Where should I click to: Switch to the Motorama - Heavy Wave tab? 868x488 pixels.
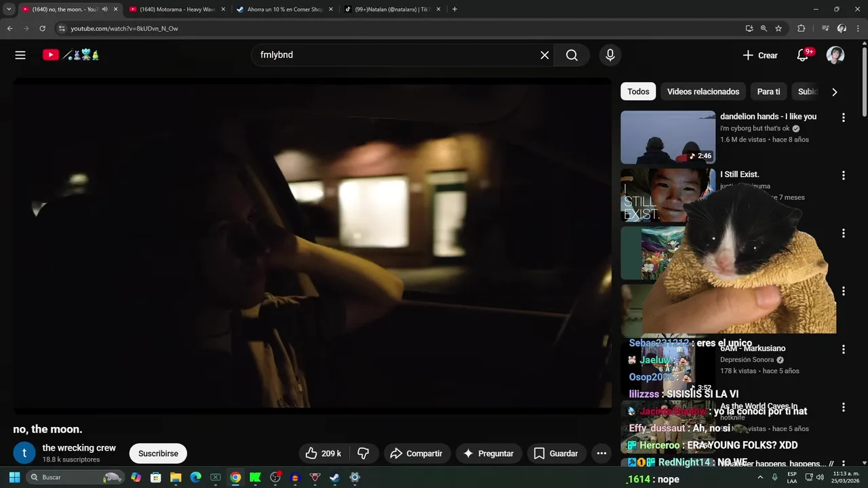pyautogui.click(x=178, y=9)
